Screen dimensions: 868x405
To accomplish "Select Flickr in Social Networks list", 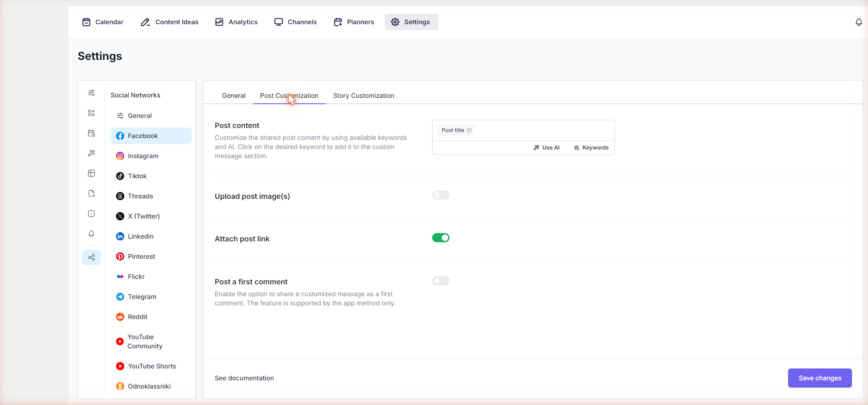I will (x=151, y=277).
